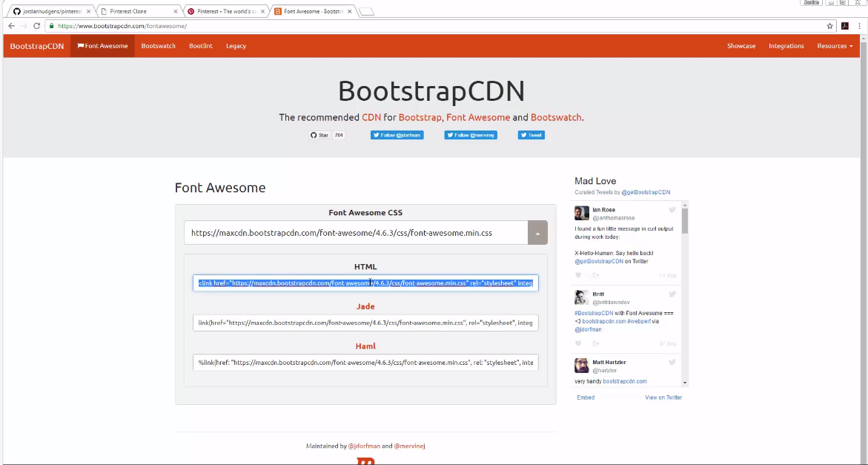Click Ian Rose's avatar
The image size is (868, 465).
581,213
